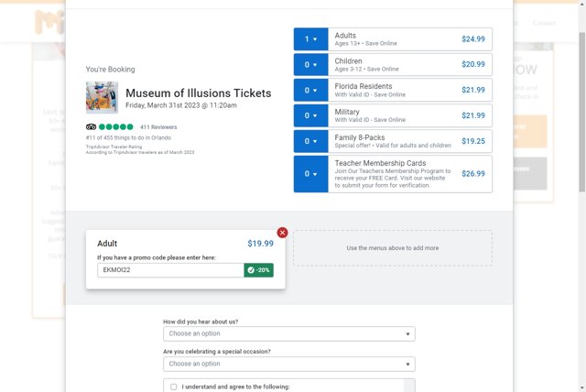Open the Teacher Membership Cards quantity dropdown

[310, 174]
